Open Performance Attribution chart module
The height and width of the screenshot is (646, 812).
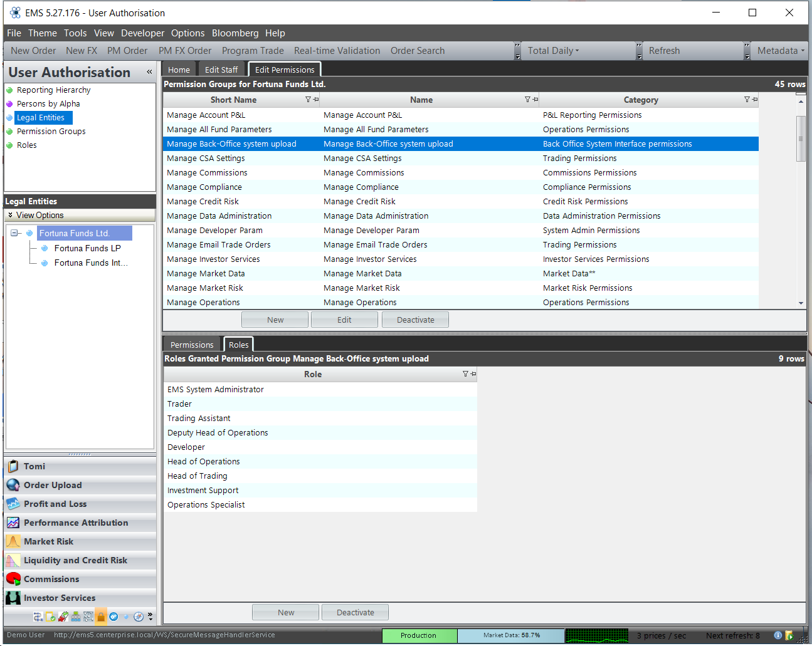[x=13, y=523]
